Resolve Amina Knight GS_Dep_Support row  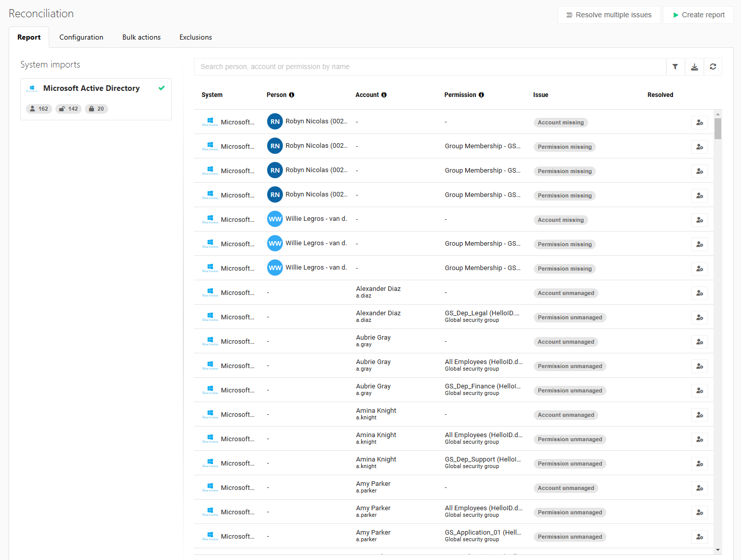pyautogui.click(x=699, y=464)
